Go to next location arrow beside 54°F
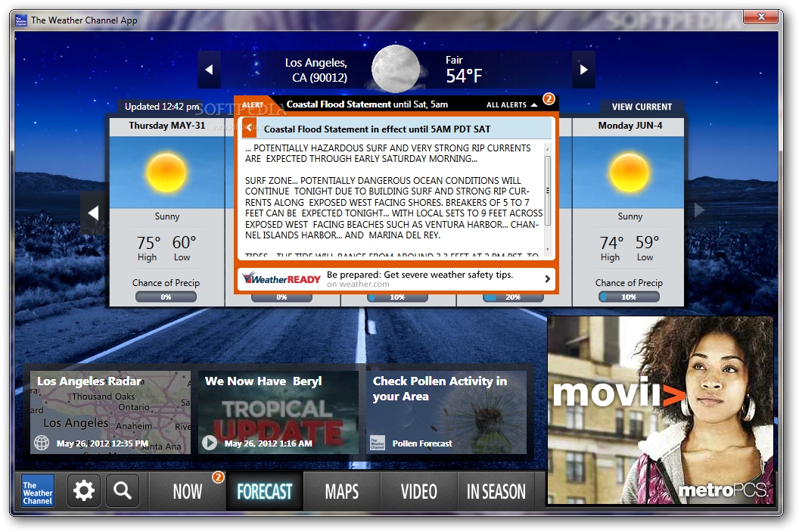Screen dimensions: 799x532 click(583, 70)
